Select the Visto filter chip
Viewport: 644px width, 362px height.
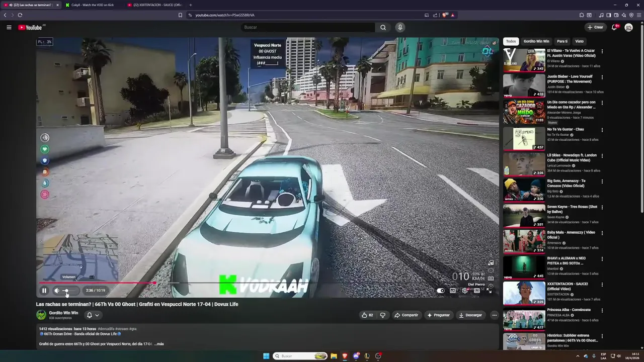580,41
